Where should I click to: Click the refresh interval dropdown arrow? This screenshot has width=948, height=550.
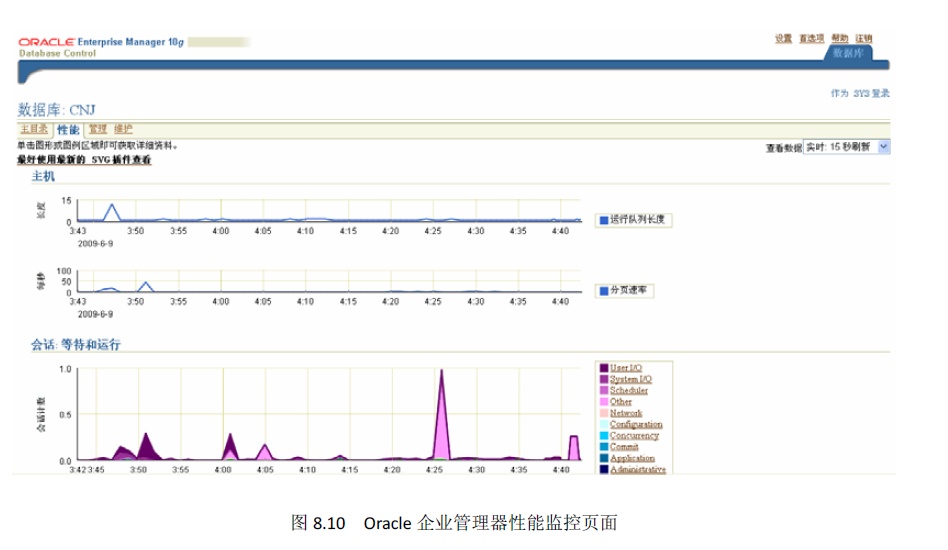pos(884,147)
